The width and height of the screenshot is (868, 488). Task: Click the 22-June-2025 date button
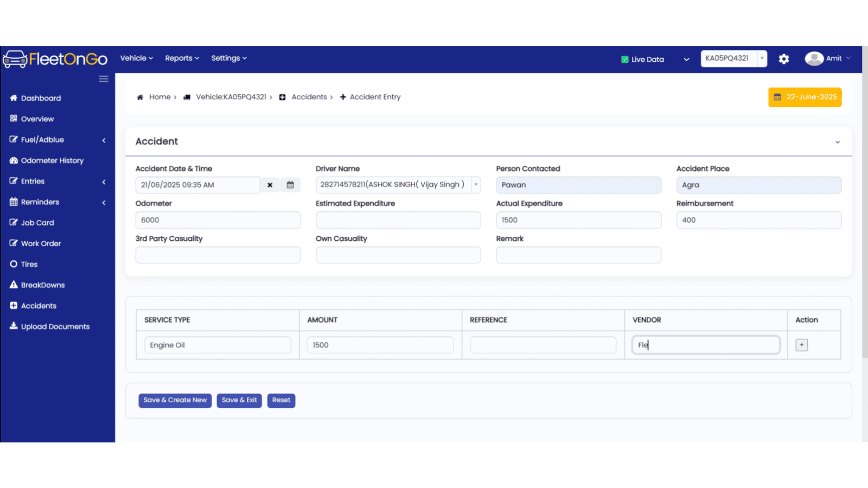pos(805,97)
